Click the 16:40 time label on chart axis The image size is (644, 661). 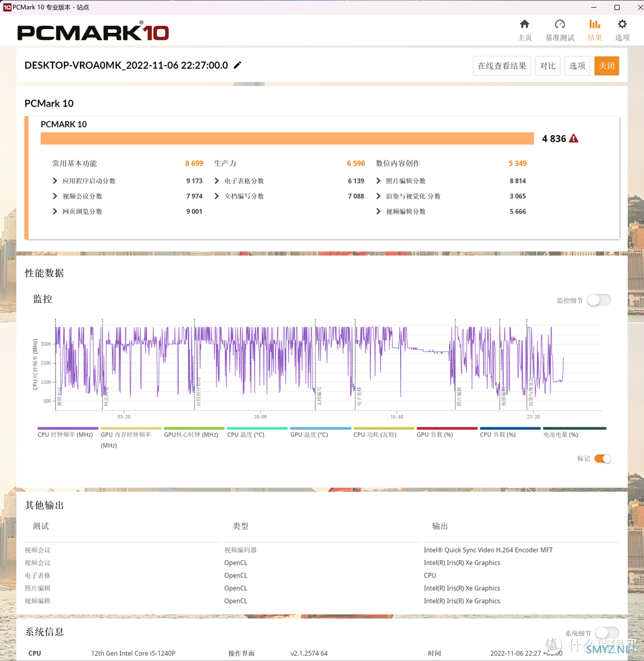tap(397, 417)
